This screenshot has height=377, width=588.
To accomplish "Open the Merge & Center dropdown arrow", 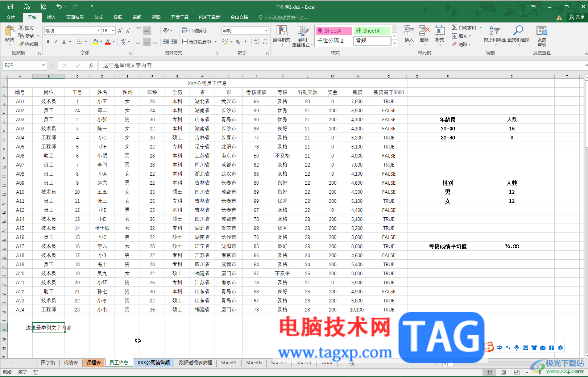I will pyautogui.click(x=215, y=42).
